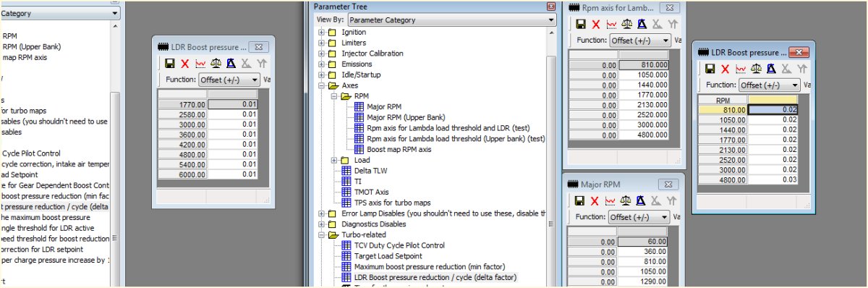The height and width of the screenshot is (288, 868).
Task: Click save icon in Major RPM window
Action: (x=579, y=200)
